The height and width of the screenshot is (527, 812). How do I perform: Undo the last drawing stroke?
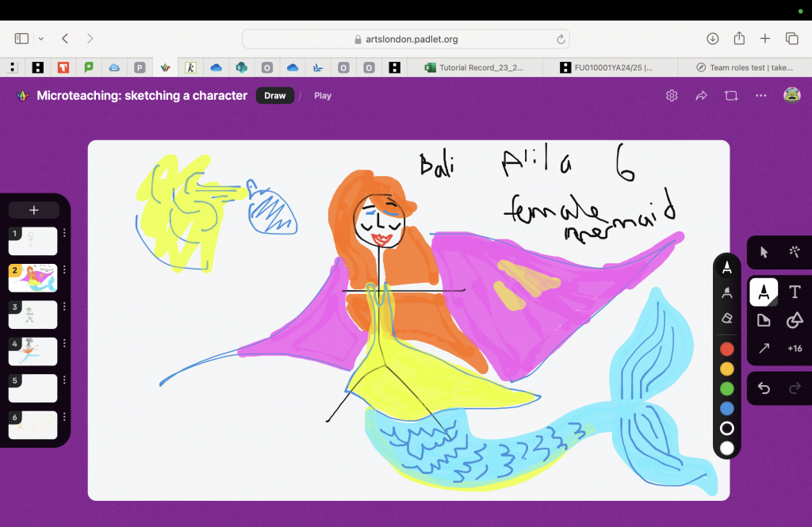pyautogui.click(x=764, y=388)
